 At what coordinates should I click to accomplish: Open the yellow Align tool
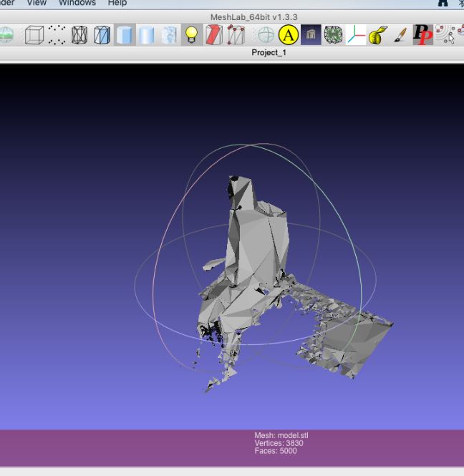click(288, 35)
